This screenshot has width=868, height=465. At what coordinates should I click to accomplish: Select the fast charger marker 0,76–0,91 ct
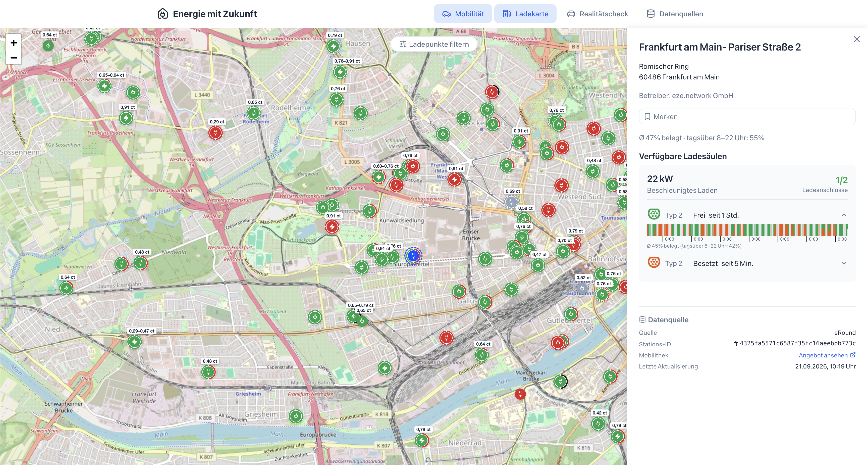[x=340, y=72]
